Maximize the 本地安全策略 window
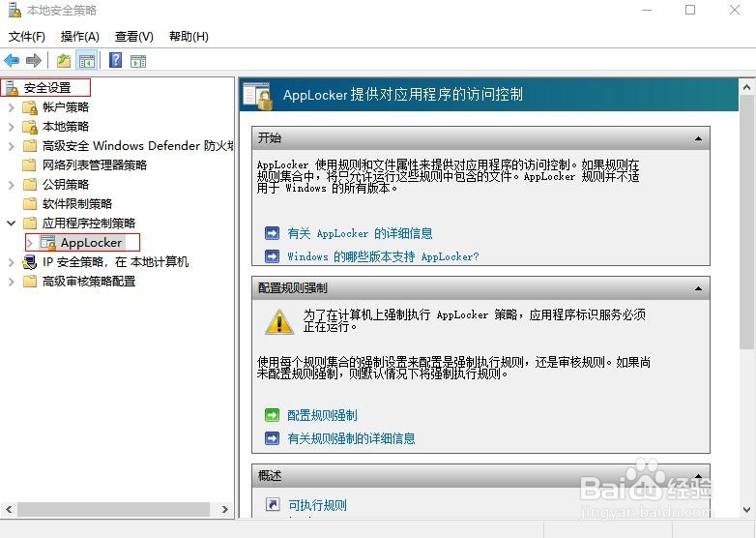The height and width of the screenshot is (538, 756). 690,10
